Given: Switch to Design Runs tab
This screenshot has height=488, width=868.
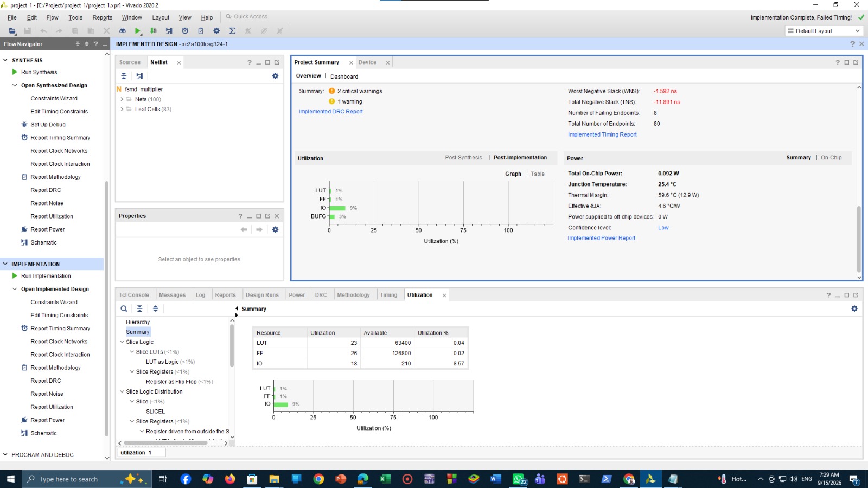Looking at the screenshot, I should point(262,295).
